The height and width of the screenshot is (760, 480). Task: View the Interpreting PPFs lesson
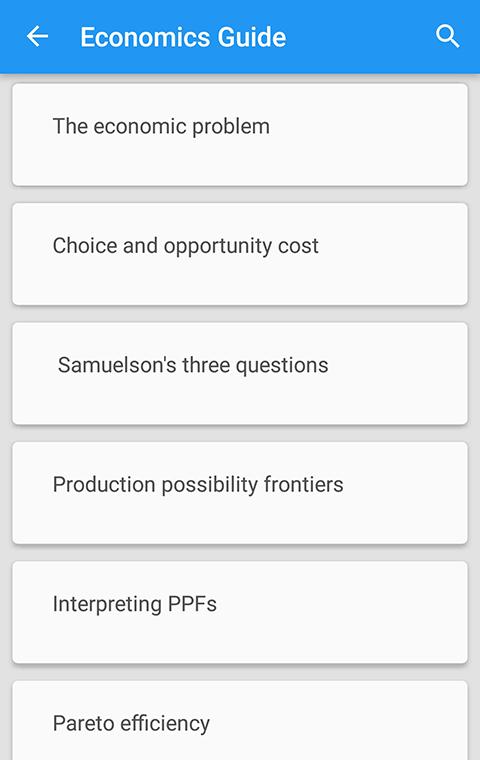pos(240,612)
